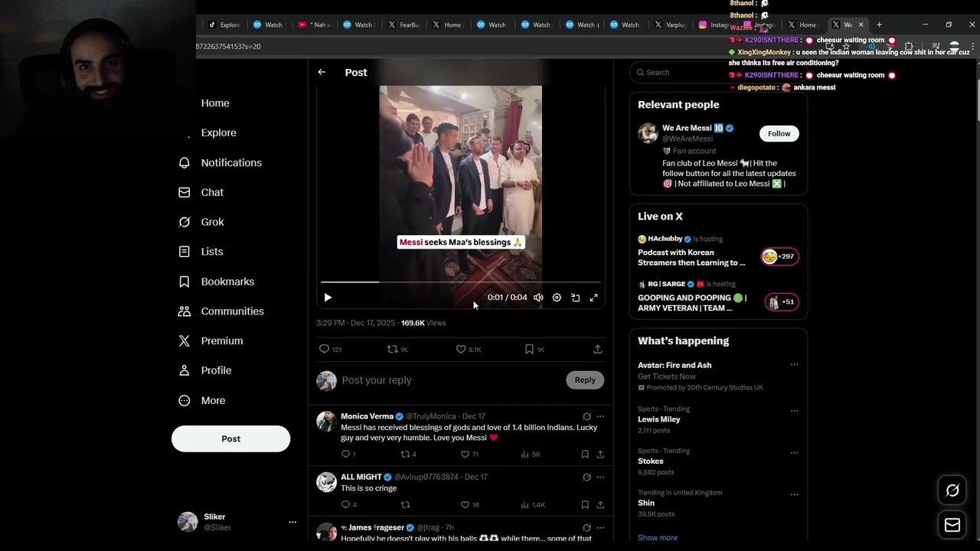Screen dimensions: 980x551
Task: Click Show more under What's happening
Action: pos(658,538)
